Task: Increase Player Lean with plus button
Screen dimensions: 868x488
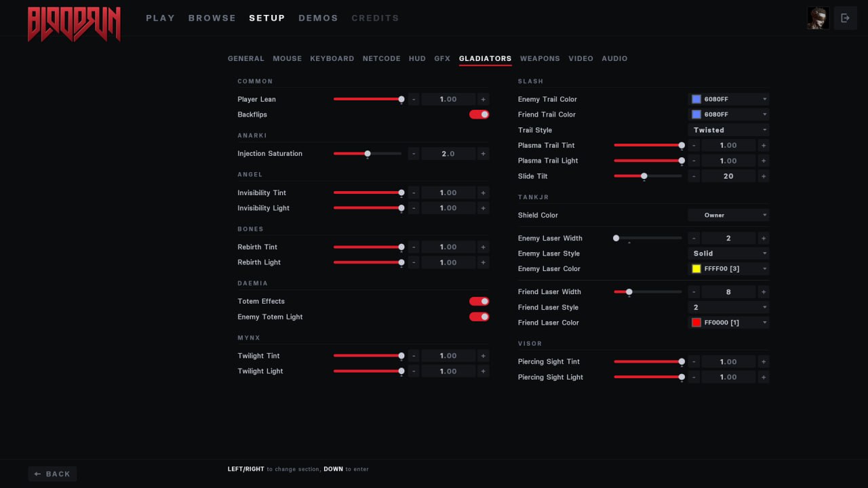Action: 483,99
